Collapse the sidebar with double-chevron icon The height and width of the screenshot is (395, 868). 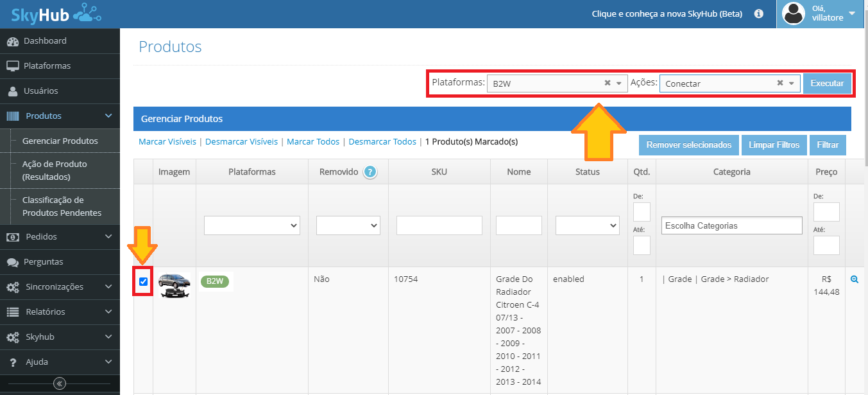[x=60, y=383]
